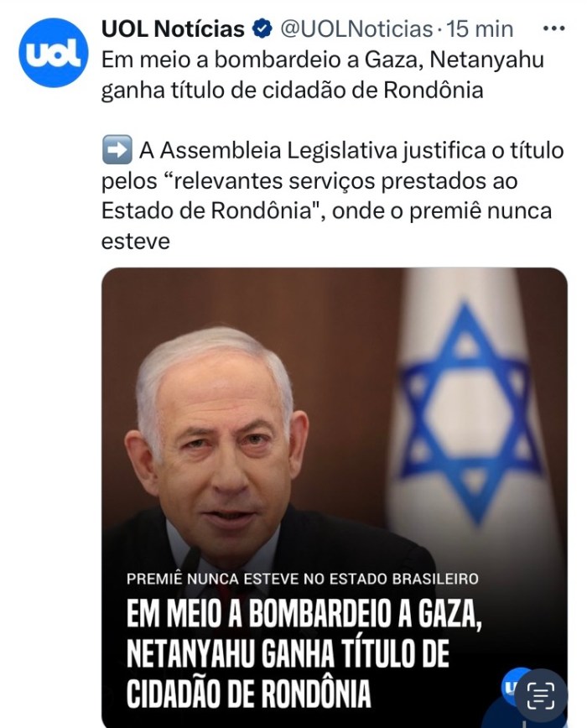Tap the right-arrow emoji in tweet
The height and width of the screenshot is (728, 587).
[x=117, y=150]
